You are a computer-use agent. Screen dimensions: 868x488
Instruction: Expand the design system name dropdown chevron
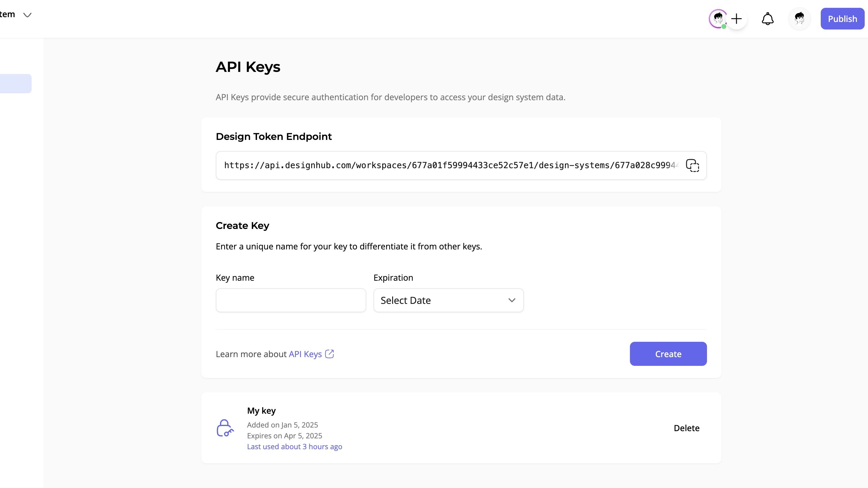click(27, 14)
